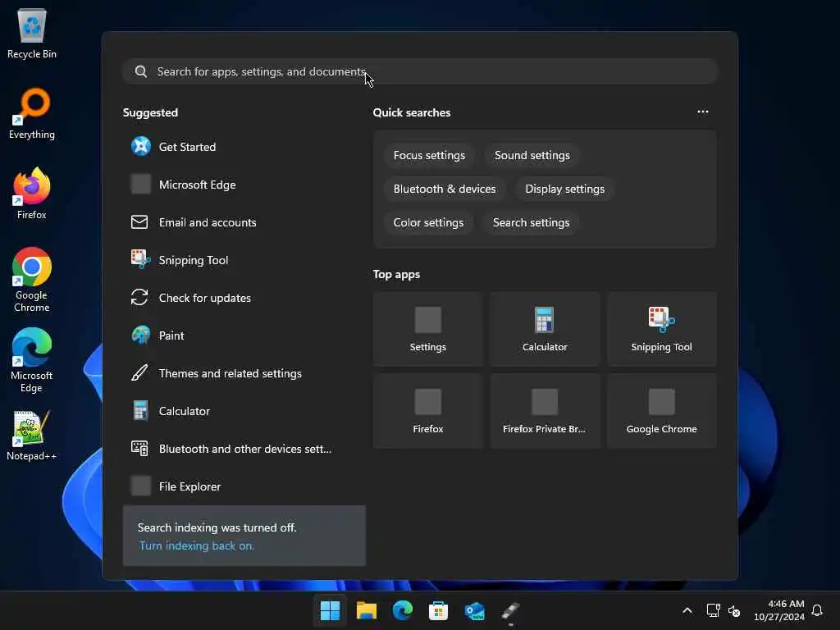Focus the search box for apps and settings
840x630 pixels.
tap(421, 71)
